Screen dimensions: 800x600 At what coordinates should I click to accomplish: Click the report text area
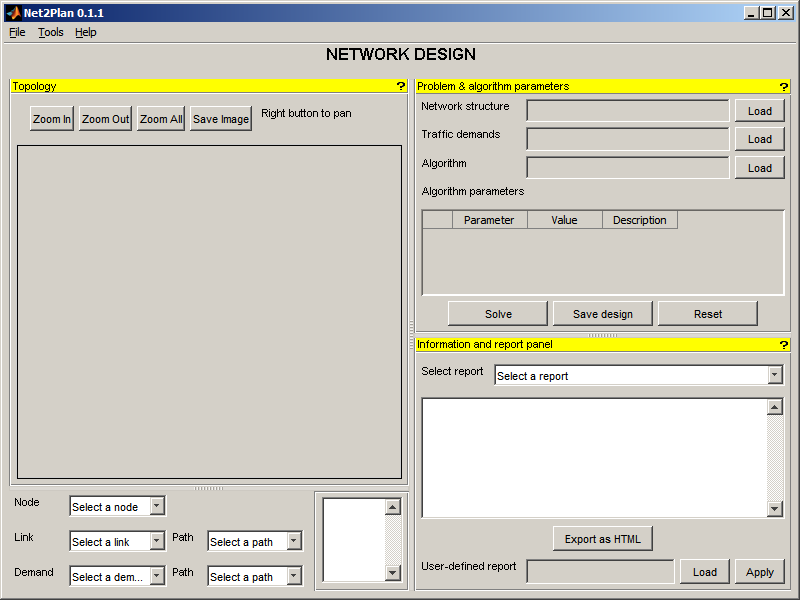point(594,458)
